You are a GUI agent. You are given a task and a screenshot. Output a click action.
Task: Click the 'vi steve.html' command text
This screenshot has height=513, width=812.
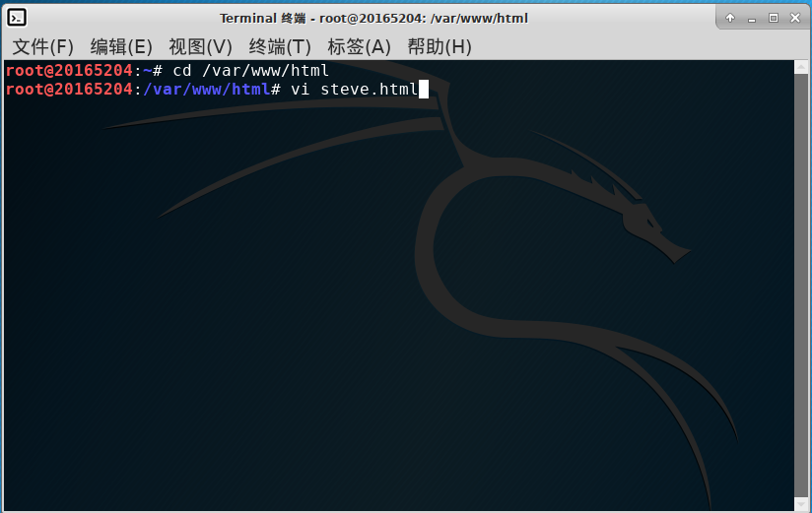tap(354, 89)
